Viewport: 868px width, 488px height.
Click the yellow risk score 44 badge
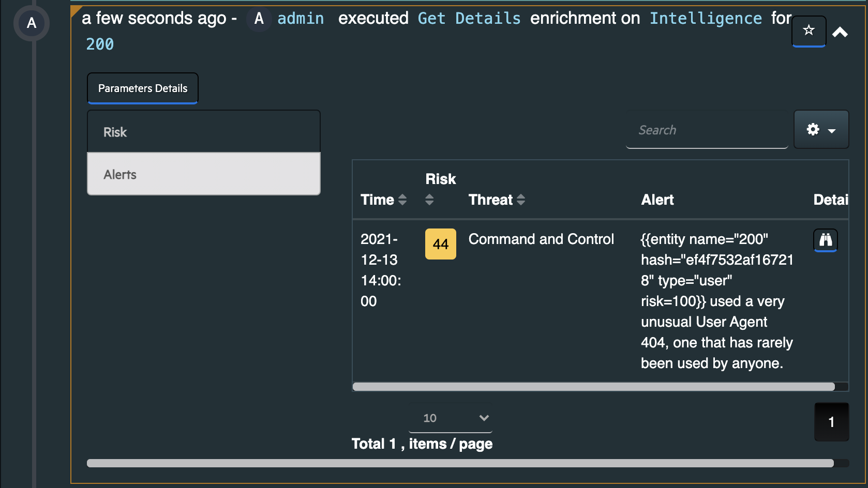(x=441, y=244)
